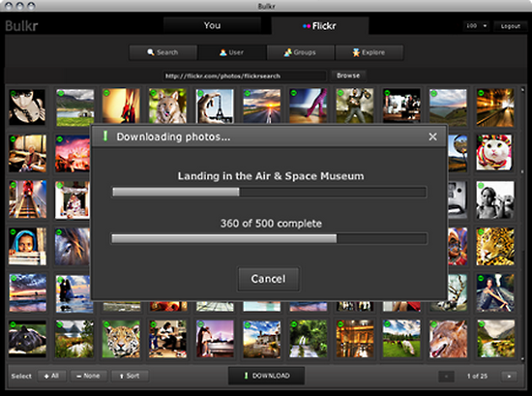Screen dimensions: 532x396
Task: Switch to the You tab
Action: (x=213, y=25)
